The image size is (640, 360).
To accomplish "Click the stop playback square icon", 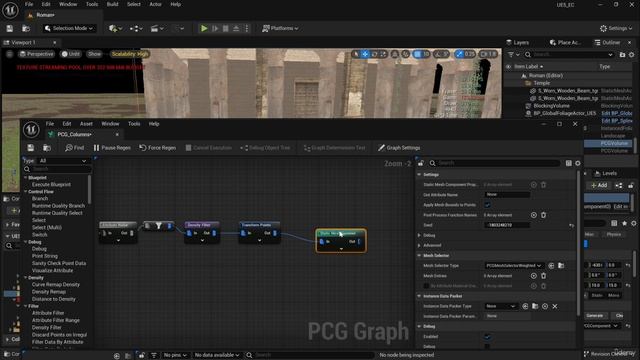I will (x=225, y=28).
